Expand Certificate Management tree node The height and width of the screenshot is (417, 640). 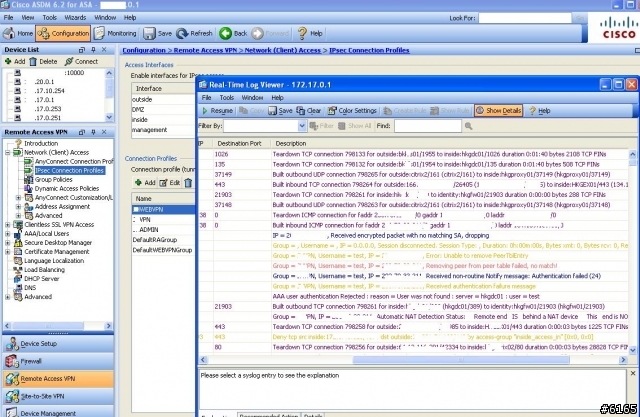(x=7, y=252)
